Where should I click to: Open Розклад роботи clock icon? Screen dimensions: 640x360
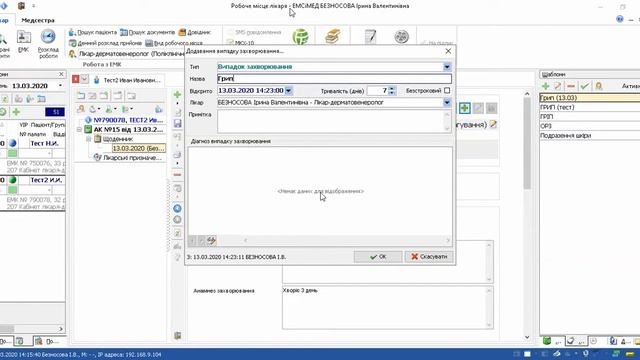tap(48, 43)
